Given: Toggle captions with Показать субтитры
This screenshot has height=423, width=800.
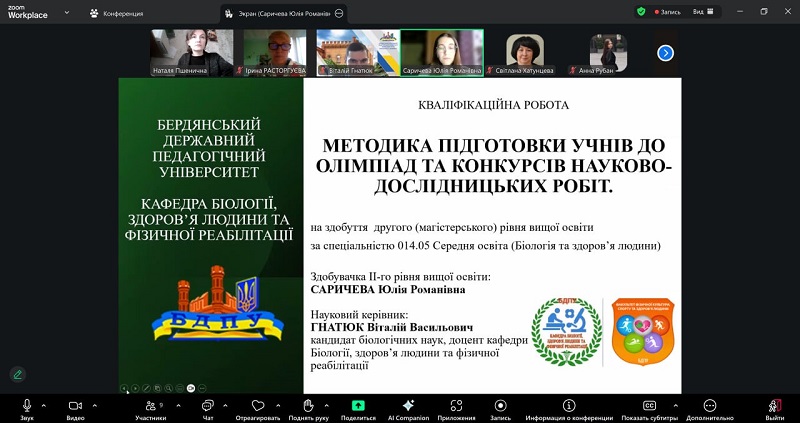Looking at the screenshot, I should coord(649,406).
